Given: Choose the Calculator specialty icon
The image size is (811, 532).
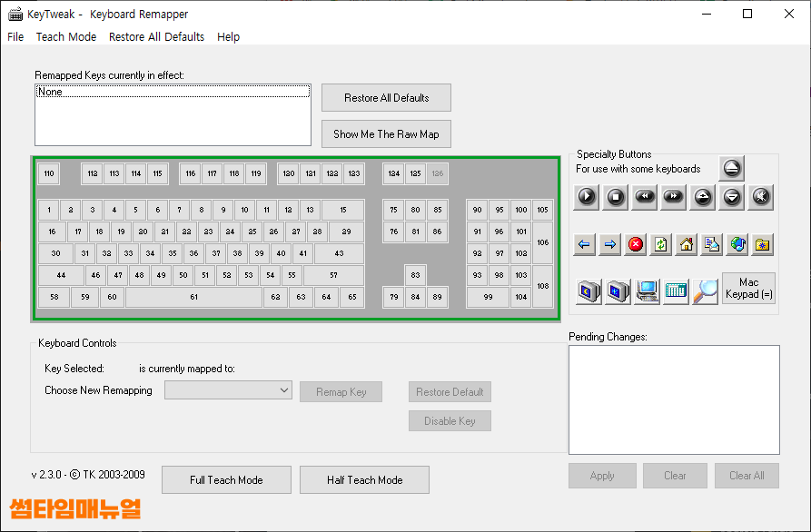Looking at the screenshot, I should click(x=676, y=291).
